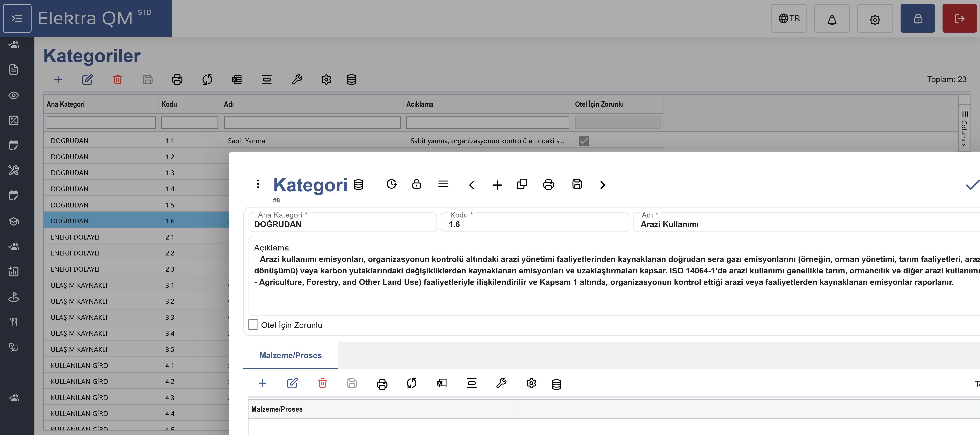This screenshot has width=980, height=435.
Task: Click the red delete trash icon in Kategoriler toolbar
Action: click(118, 80)
